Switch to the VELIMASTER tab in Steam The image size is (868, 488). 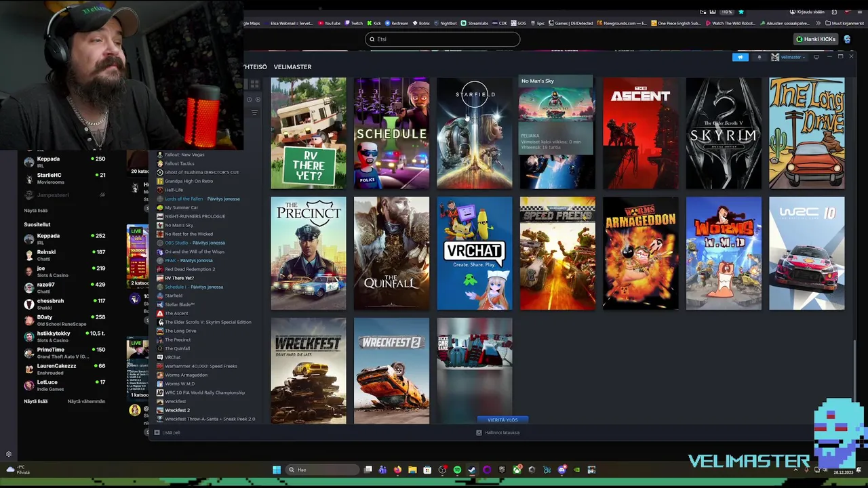tap(292, 67)
